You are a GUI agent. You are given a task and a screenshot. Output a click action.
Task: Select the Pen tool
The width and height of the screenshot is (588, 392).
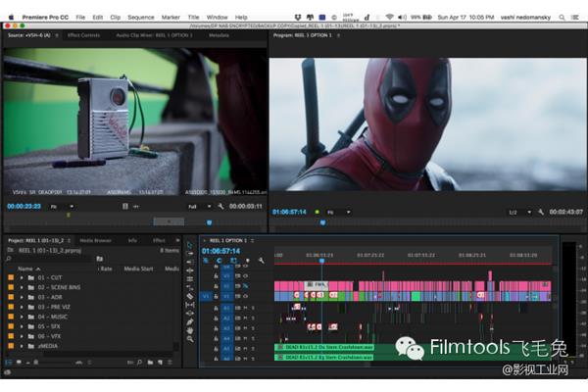(x=190, y=321)
